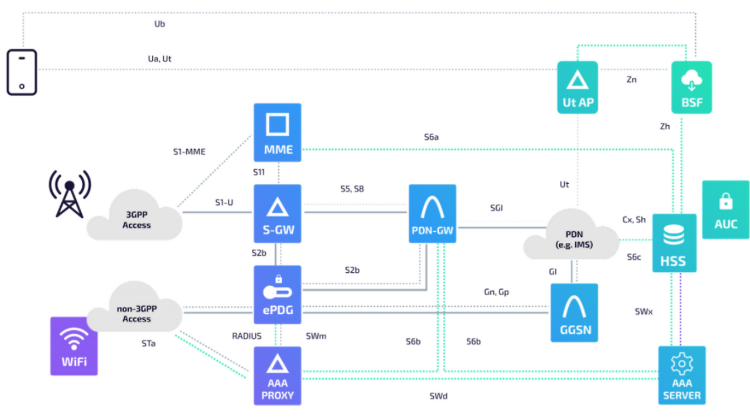The width and height of the screenshot is (750, 417).
Task: Click the PDN-GW gateway icon
Action: [432, 214]
